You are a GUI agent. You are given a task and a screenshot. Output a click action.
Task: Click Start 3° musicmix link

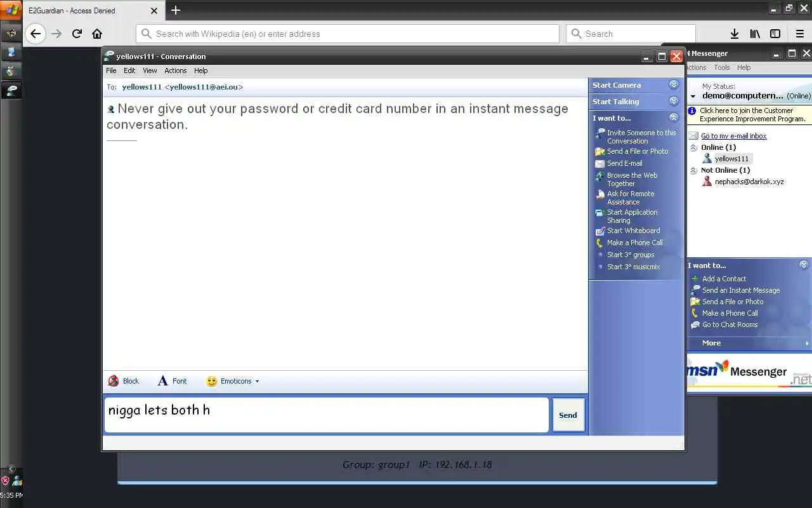click(633, 267)
